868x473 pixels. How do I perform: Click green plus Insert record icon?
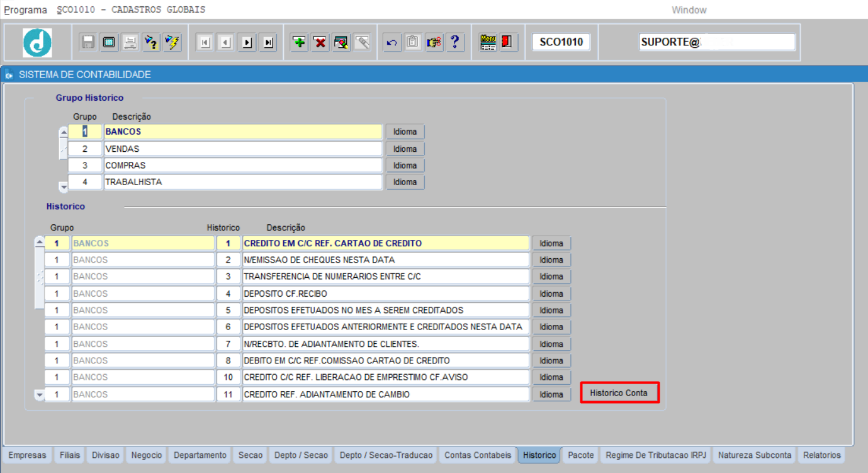pos(300,42)
